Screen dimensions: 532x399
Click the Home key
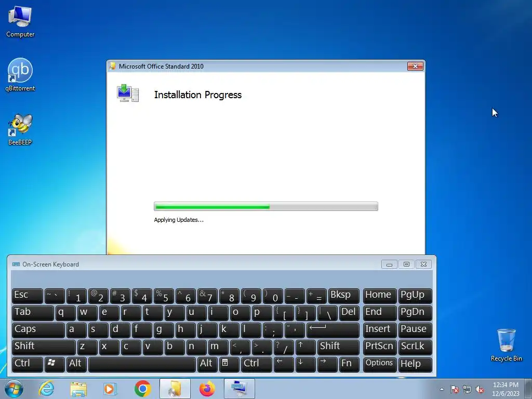pyautogui.click(x=380, y=296)
